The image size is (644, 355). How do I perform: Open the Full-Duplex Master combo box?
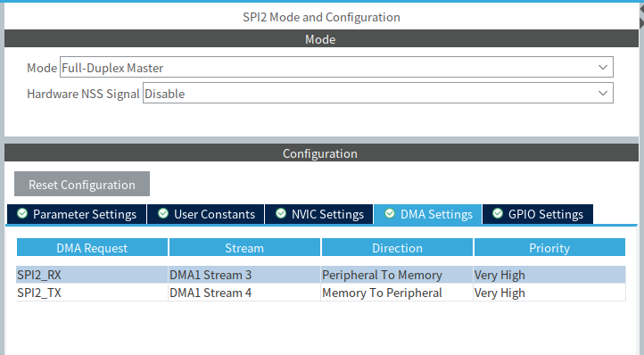(x=336, y=68)
